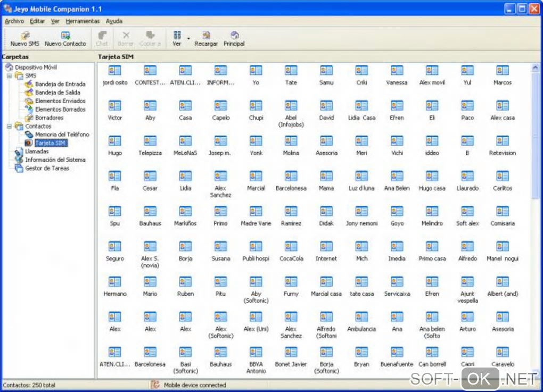Select the Ajunt vespella contact icon
The width and height of the screenshot is (543, 392).
(x=467, y=281)
